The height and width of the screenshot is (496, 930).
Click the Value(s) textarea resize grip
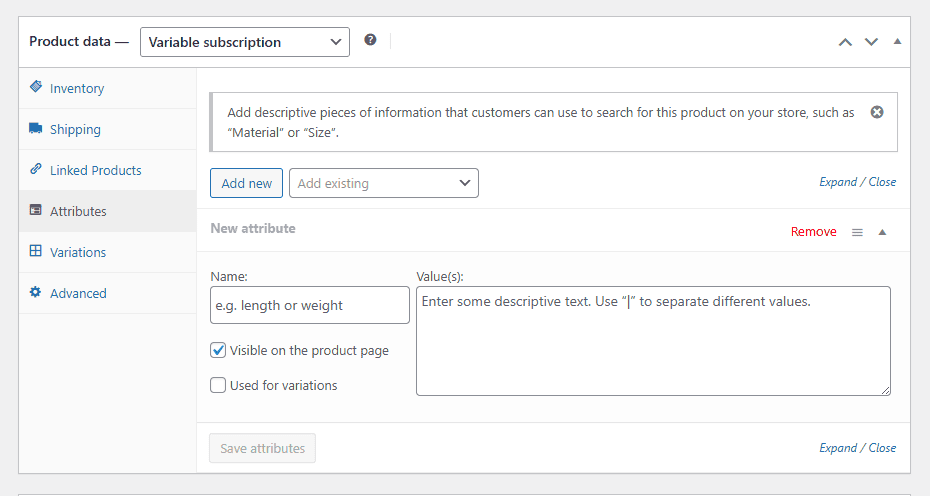(x=885, y=390)
